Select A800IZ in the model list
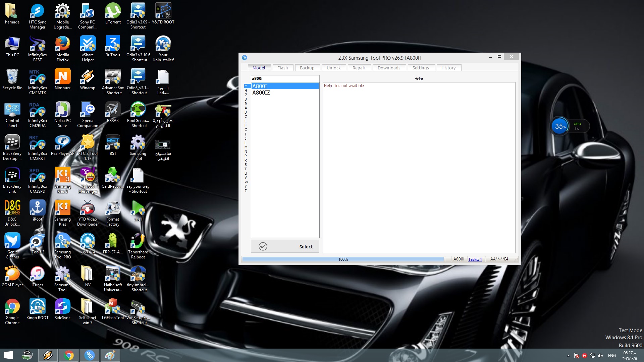Viewport: 644px width, 362px height. coord(285,93)
